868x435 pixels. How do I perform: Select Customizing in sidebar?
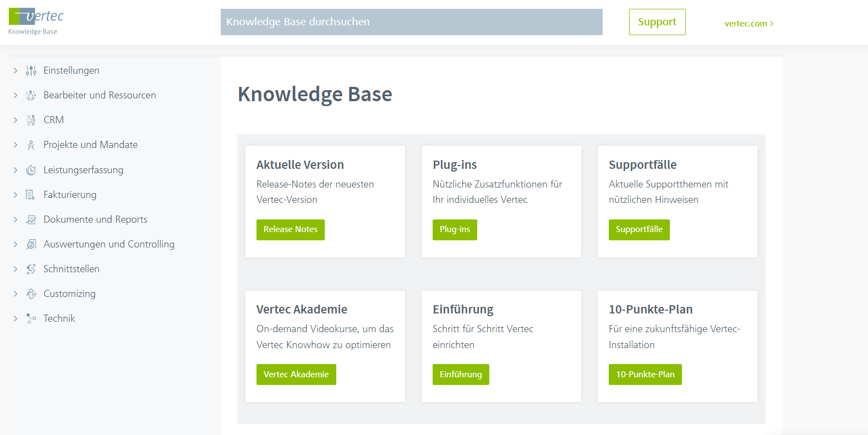coord(69,294)
